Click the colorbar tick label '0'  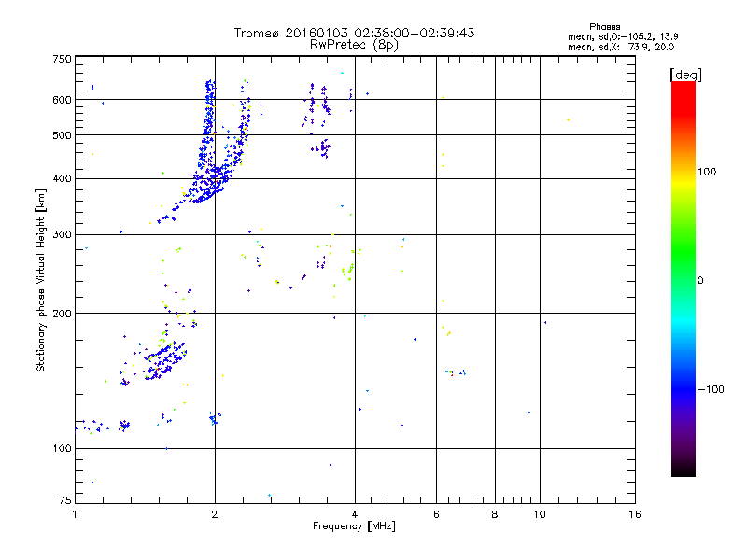[x=700, y=280]
